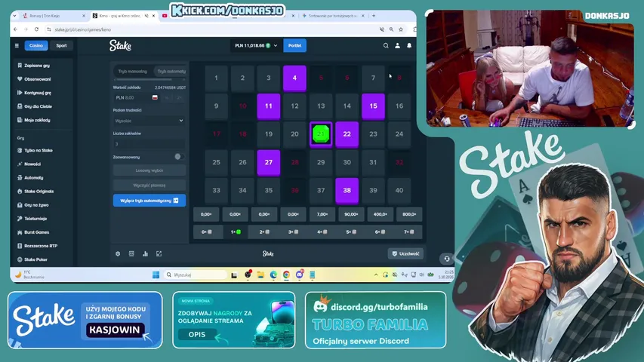Screen dimensions: 644x362
Task: Select Tryb automaty mode tab
Action: click(171, 72)
